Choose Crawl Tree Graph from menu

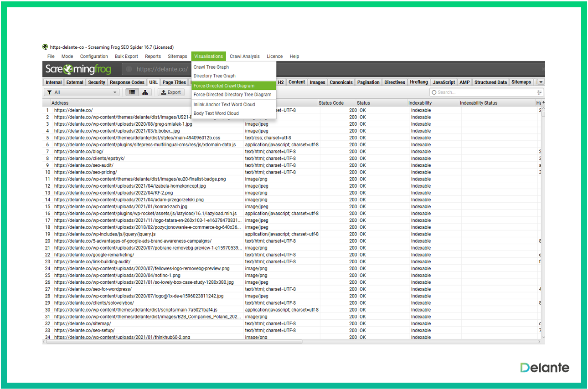pyautogui.click(x=211, y=67)
